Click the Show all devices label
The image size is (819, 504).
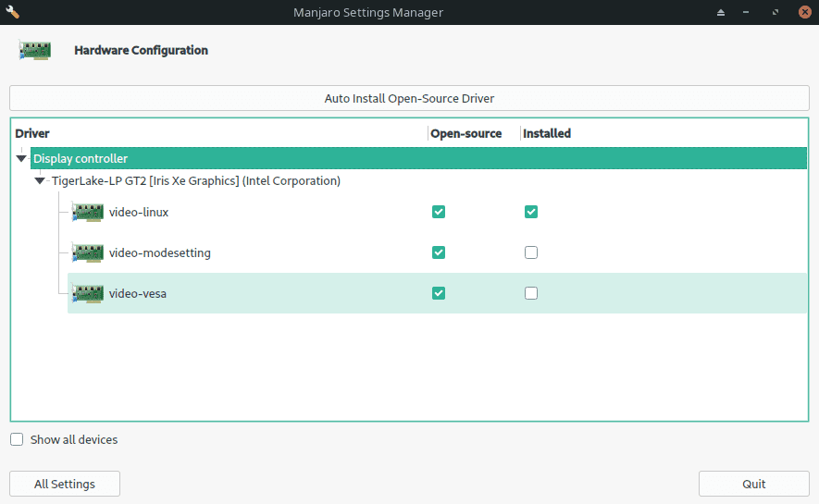[74, 439]
